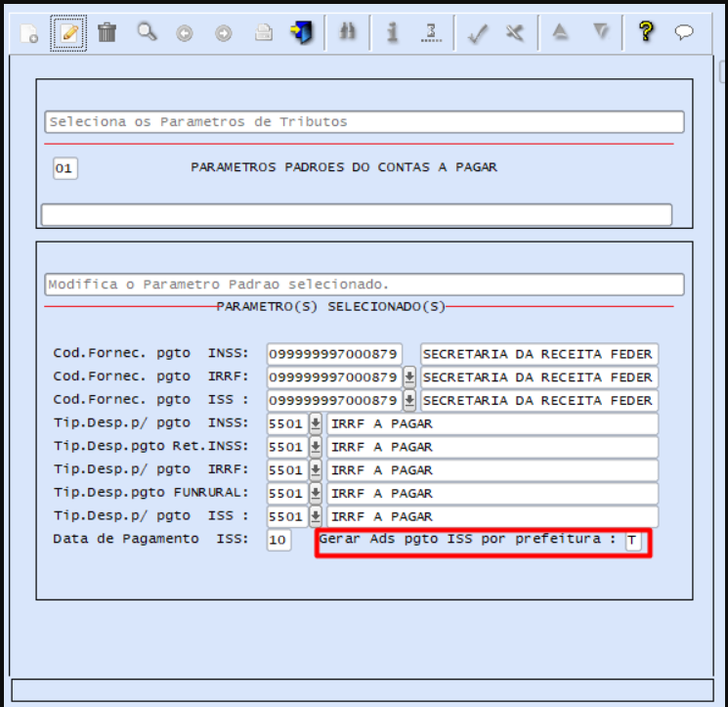This screenshot has width=728, height=707.
Task: Click the 'Tip.Desp.pgto FUNRURAL:' label
Action: tap(150, 493)
